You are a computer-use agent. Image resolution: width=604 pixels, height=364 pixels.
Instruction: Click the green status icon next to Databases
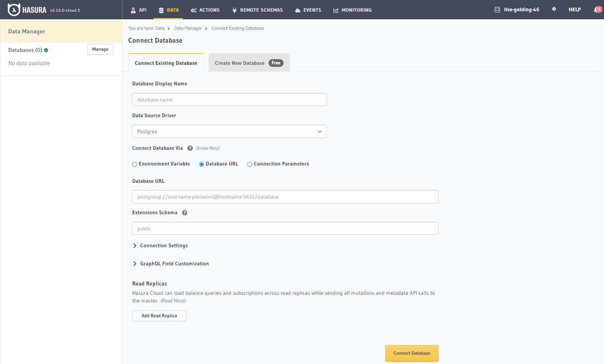coord(46,50)
